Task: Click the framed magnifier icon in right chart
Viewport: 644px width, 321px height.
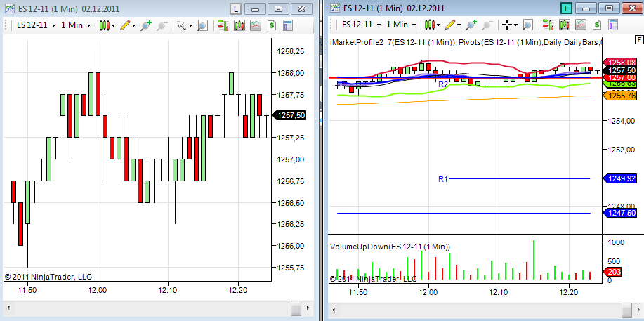Action: (527, 25)
